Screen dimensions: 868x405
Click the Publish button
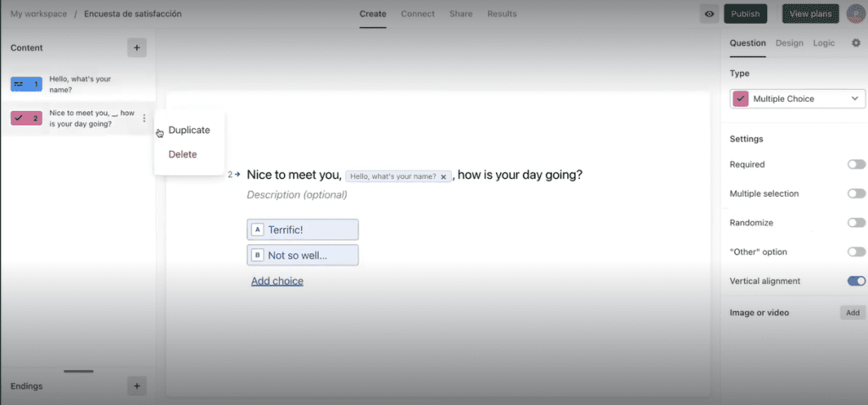tap(745, 14)
